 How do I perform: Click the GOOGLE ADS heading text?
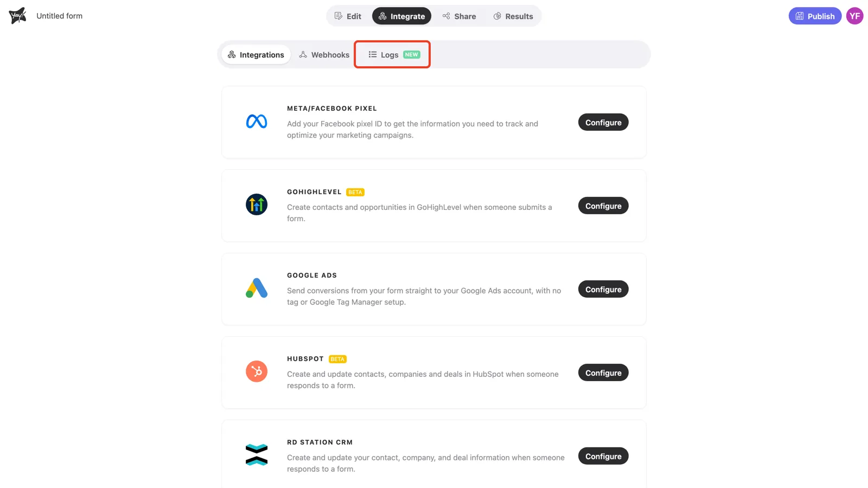[x=312, y=275]
